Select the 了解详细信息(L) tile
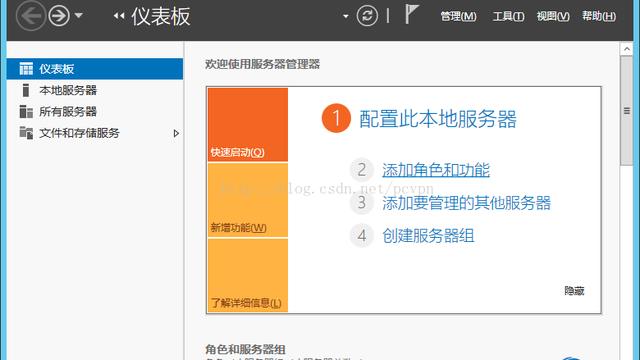The height and width of the screenshot is (360, 640). point(248,276)
